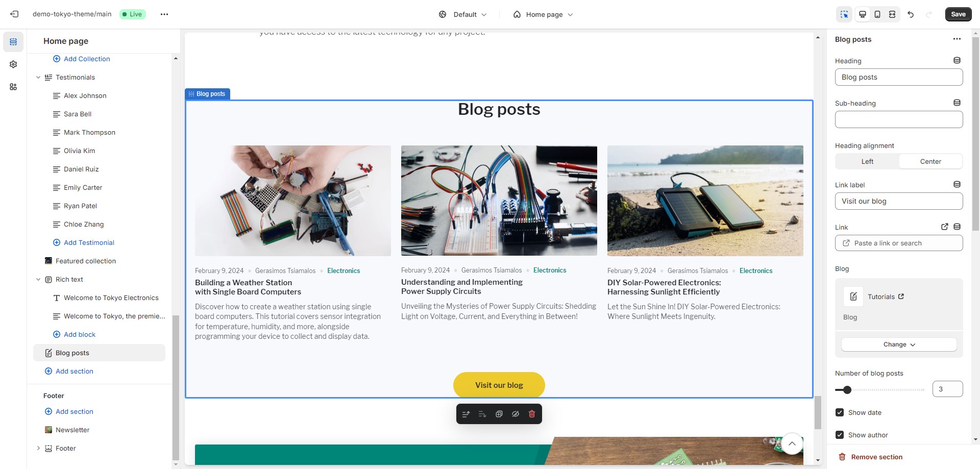
Task: Click the Save button
Action: (958, 14)
